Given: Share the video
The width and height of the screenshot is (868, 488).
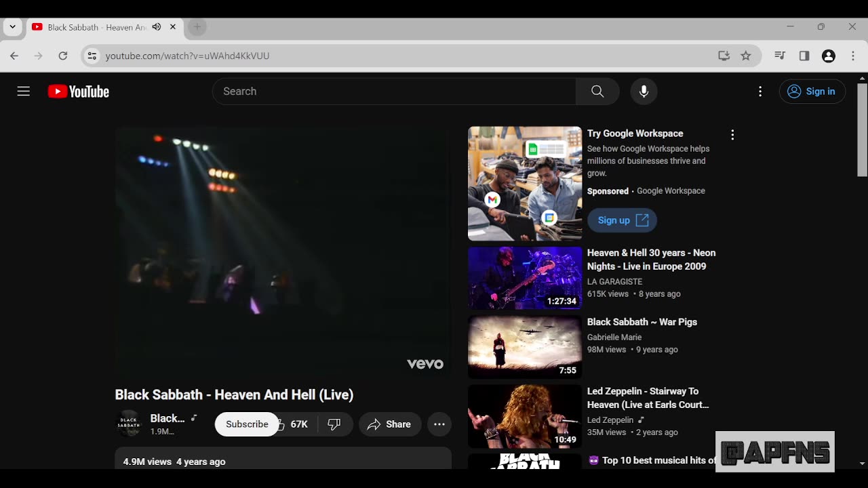Looking at the screenshot, I should (390, 424).
